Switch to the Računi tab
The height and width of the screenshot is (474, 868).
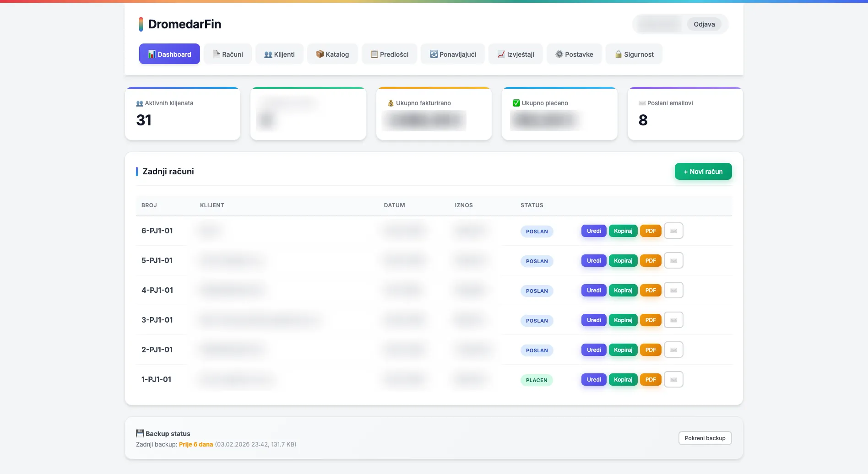228,54
